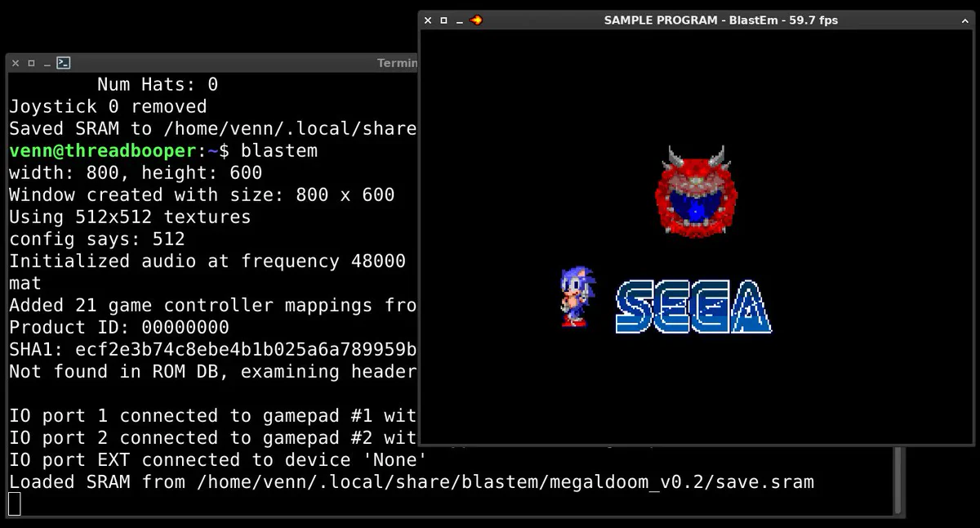This screenshot has width=980, height=528.
Task: Click 'Saved SRAM to' line
Action: [213, 129]
